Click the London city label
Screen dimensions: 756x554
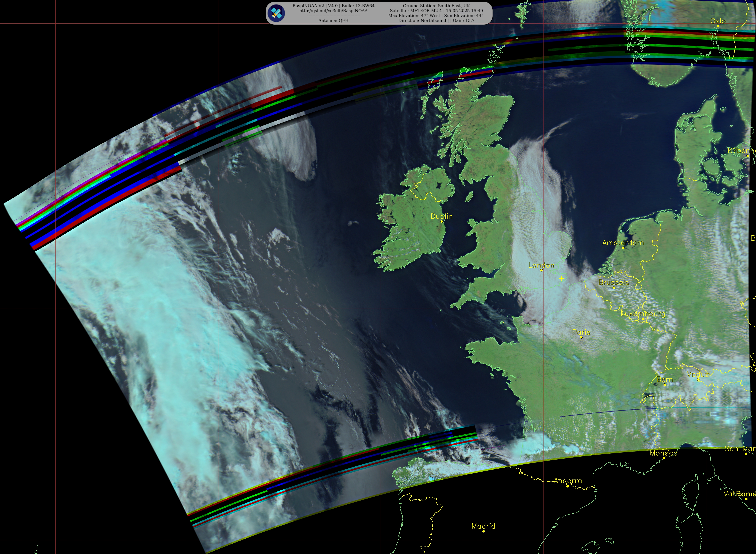[541, 265]
